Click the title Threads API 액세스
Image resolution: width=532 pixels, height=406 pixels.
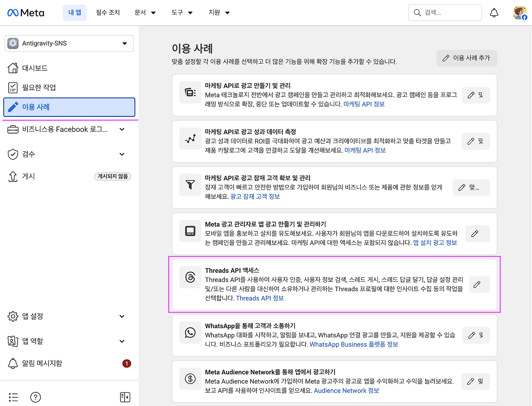(232, 270)
